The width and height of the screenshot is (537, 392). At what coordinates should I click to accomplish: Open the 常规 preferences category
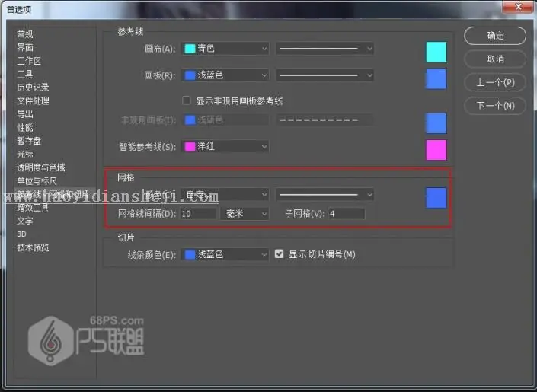pyautogui.click(x=25, y=34)
